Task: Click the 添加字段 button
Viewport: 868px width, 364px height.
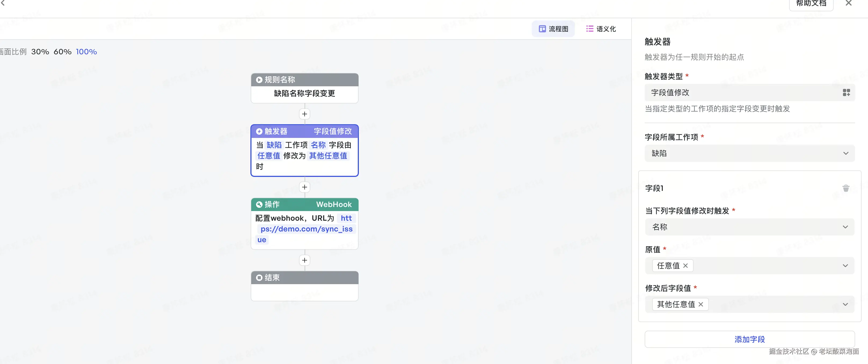Action: [749, 339]
